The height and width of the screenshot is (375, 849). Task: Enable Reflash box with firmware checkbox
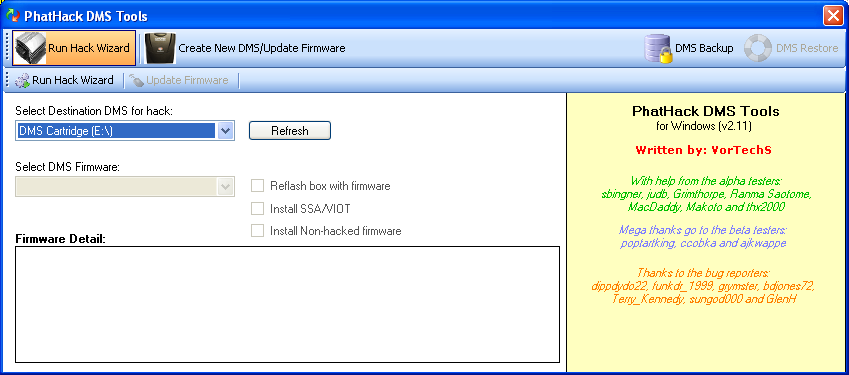257,186
